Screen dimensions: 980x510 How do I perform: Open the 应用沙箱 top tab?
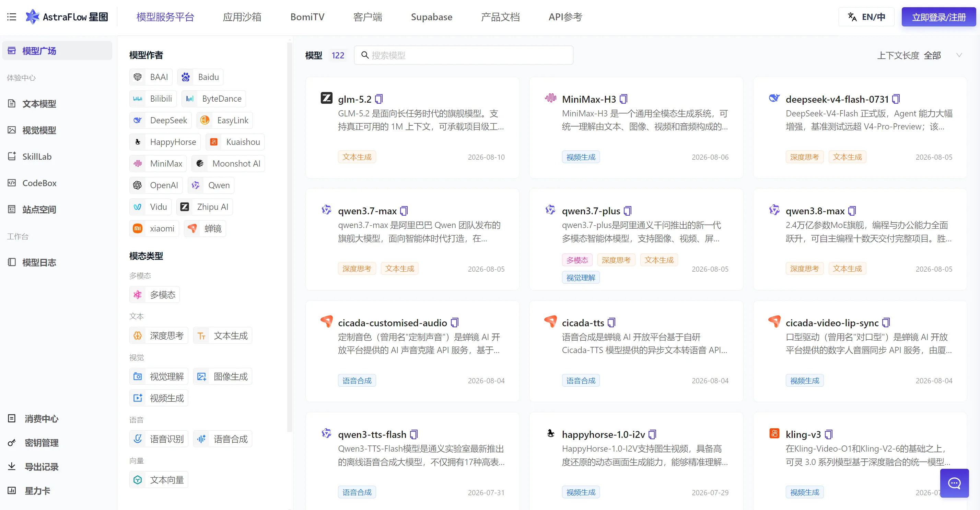pos(242,17)
